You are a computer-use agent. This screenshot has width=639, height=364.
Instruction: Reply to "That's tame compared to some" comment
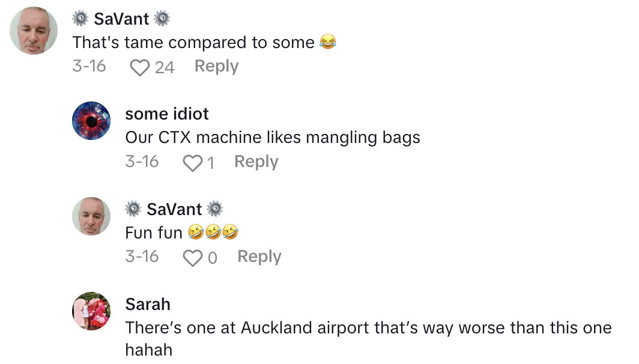click(216, 66)
